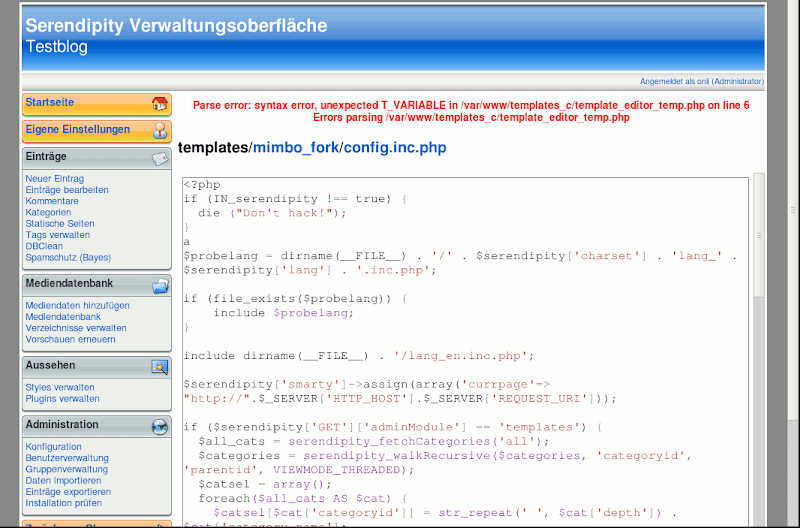Screen dimensions: 800x528
Task: Open Statische Seiten
Action: (x=60, y=223)
